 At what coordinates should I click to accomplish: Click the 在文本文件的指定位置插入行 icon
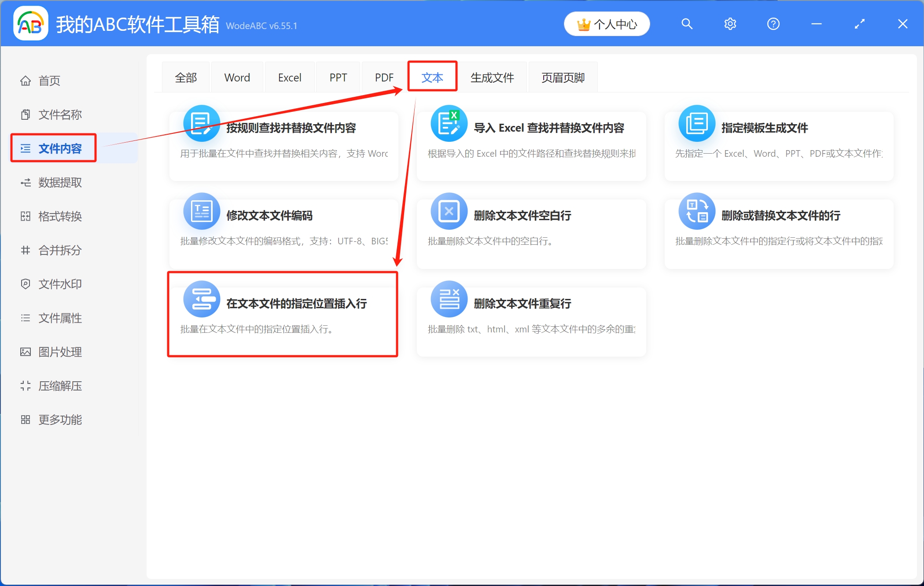pos(202,299)
